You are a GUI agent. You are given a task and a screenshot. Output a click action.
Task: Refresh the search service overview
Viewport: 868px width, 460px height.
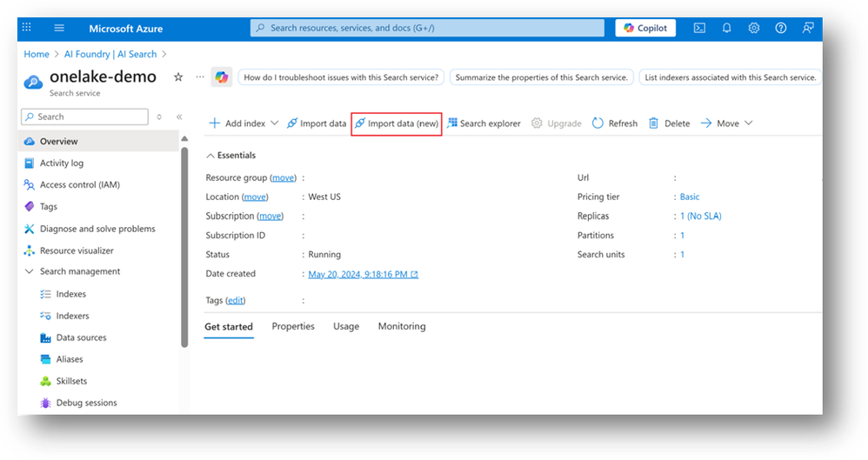[x=615, y=123]
